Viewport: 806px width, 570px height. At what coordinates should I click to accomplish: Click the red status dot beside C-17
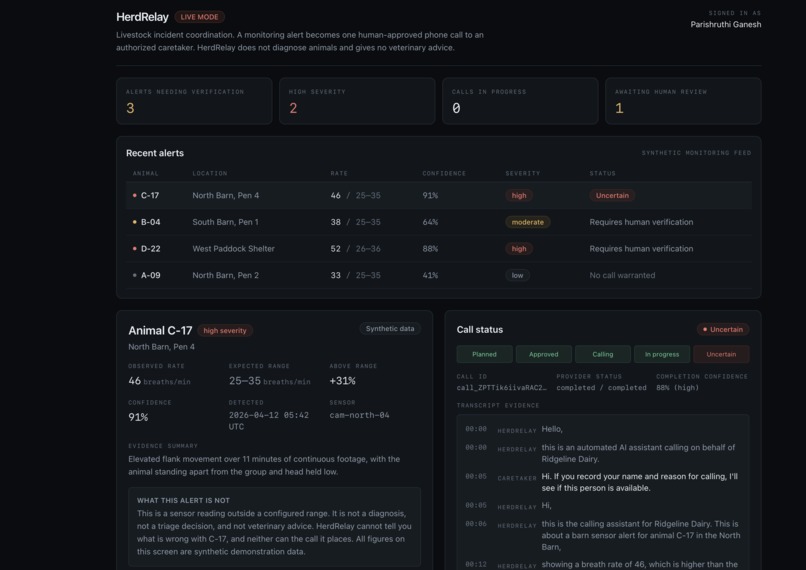pyautogui.click(x=135, y=195)
